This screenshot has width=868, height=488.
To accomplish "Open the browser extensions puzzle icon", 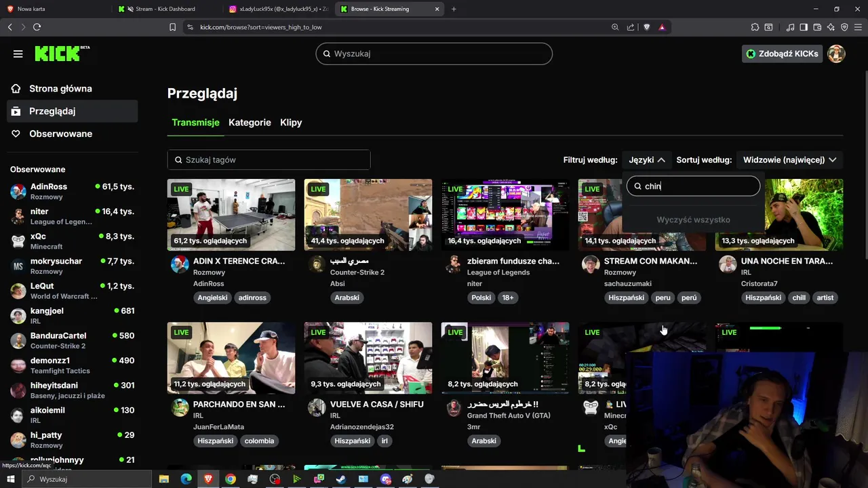I will pos(755,27).
